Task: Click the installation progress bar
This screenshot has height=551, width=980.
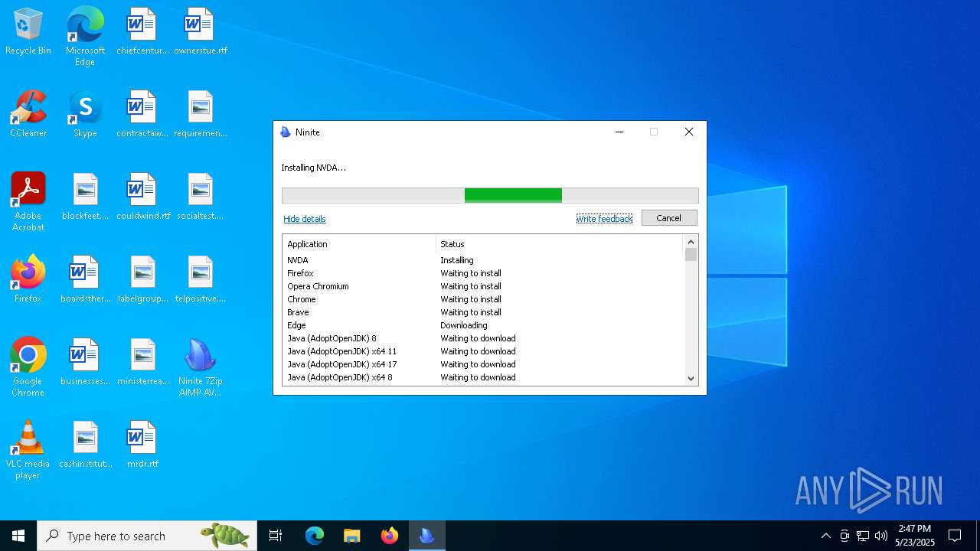Action: click(x=490, y=195)
